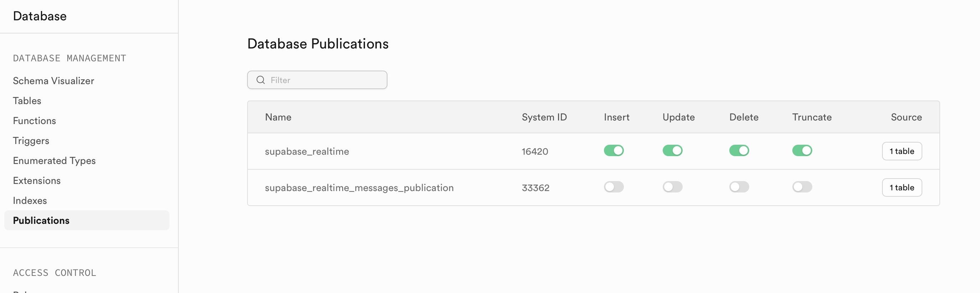Go to Extensions page

pos(37,181)
